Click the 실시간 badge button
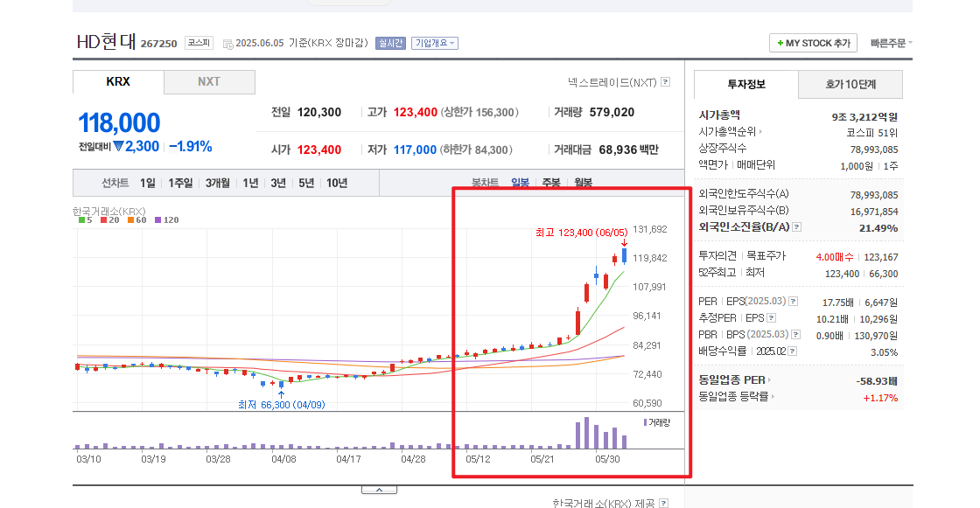980x508 pixels. tap(390, 43)
